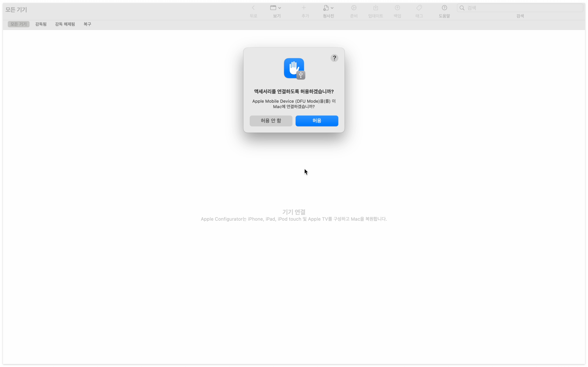Open the 복구 tab
The image size is (588, 367).
tap(87, 24)
